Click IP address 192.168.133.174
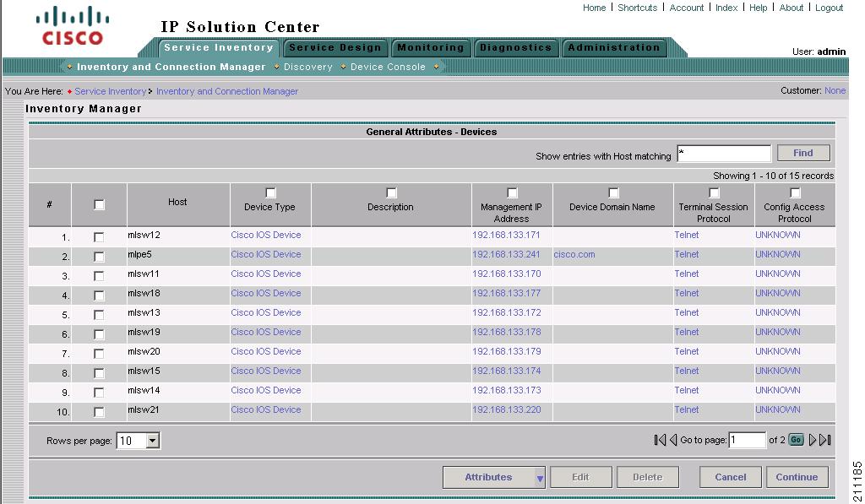Screen dimensions: 865x504 coord(507,371)
